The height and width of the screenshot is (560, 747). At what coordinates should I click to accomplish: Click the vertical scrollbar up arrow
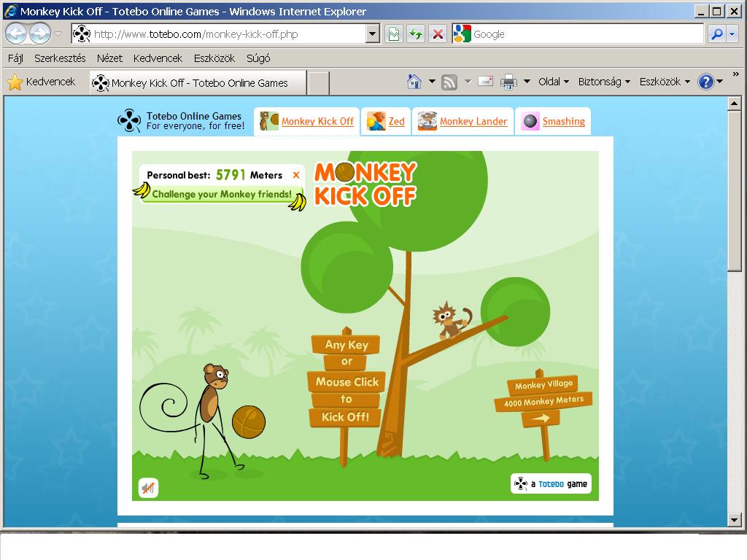(x=734, y=104)
